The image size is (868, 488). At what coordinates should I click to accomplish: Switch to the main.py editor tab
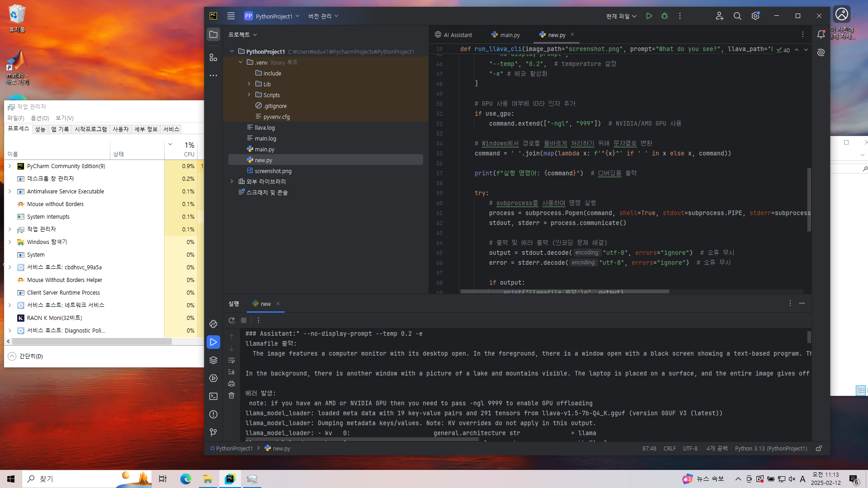pos(506,35)
